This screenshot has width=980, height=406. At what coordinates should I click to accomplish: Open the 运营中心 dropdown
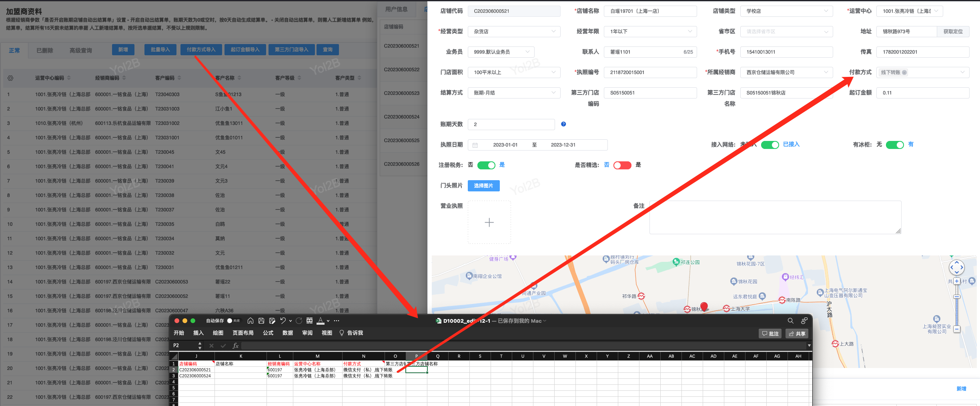[910, 11]
